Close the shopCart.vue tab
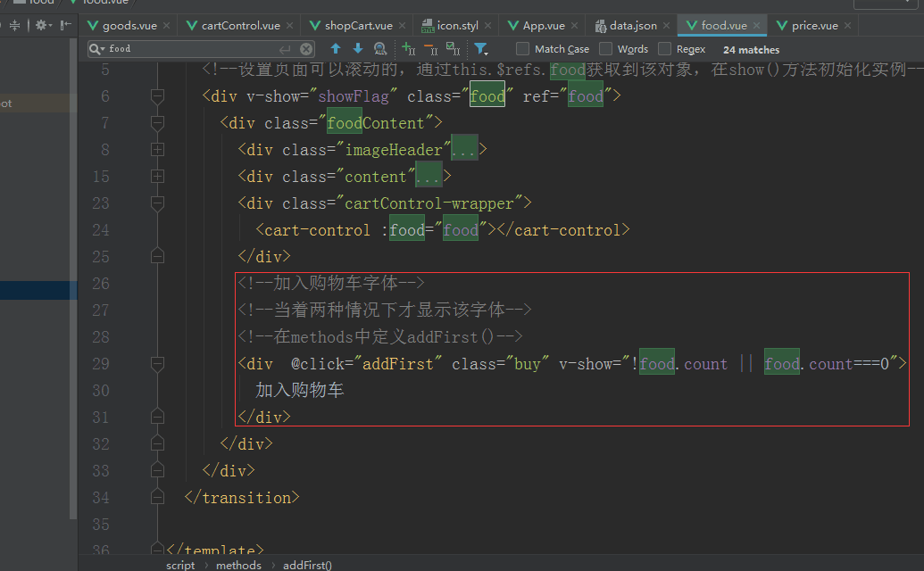924x571 pixels. pos(402,25)
